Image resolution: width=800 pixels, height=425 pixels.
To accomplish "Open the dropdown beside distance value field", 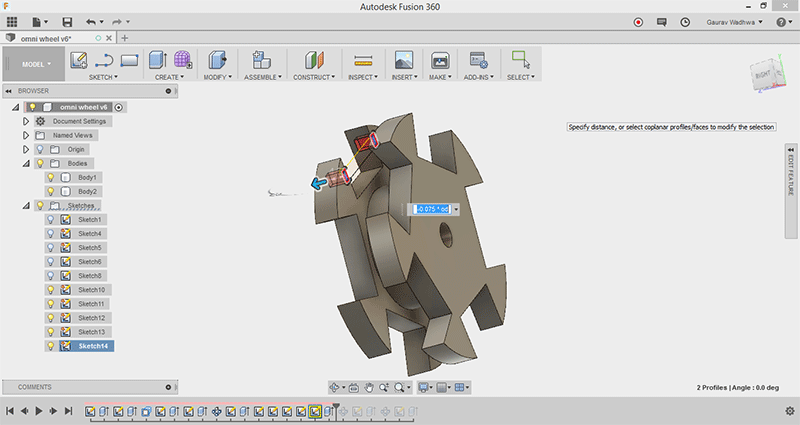I will (x=456, y=209).
